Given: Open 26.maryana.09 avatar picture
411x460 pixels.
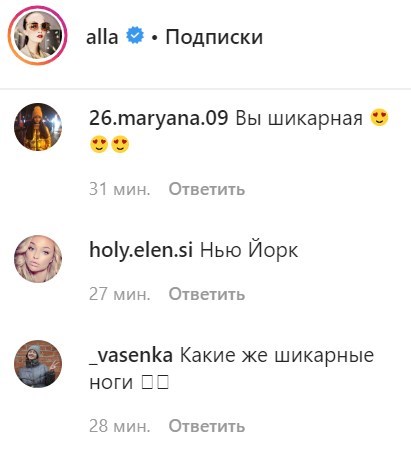Looking at the screenshot, I should click(38, 127).
